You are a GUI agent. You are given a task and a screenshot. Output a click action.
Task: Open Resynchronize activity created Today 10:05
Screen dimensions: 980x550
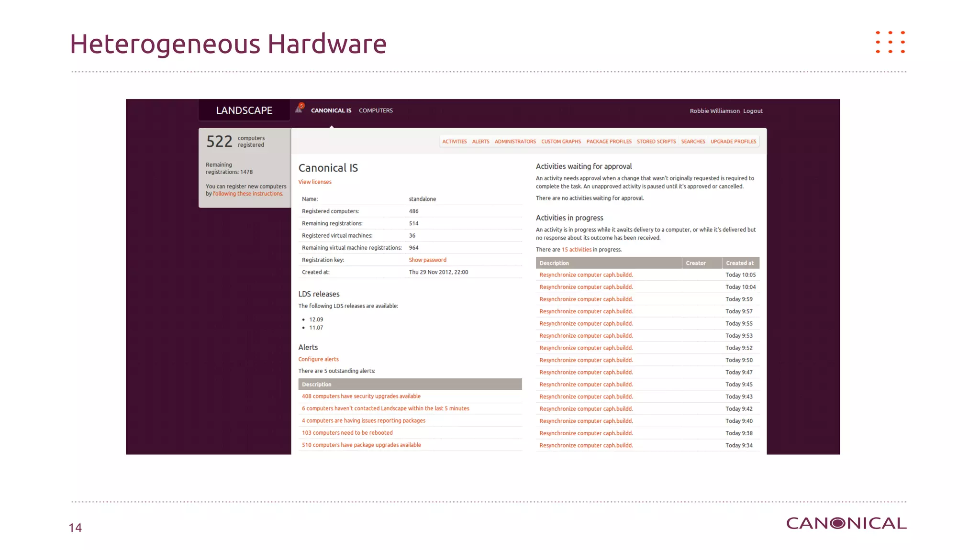(x=586, y=275)
